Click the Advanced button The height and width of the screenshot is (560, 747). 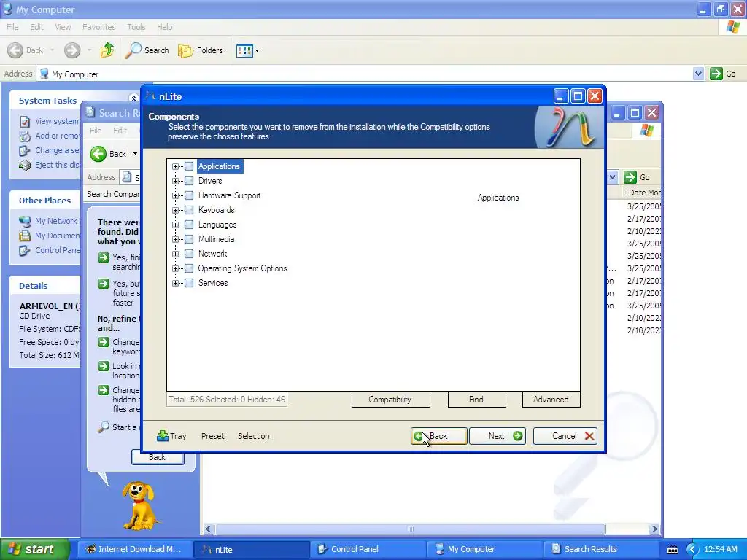point(551,400)
